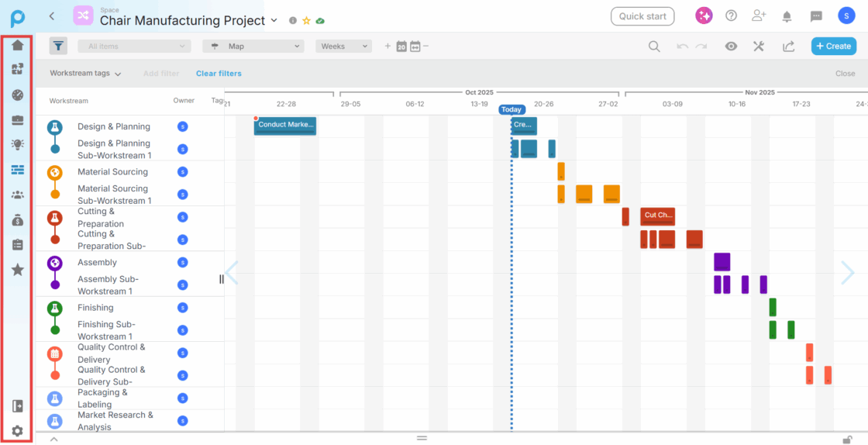868x445 pixels.
Task: Toggle the favorite star next to project title
Action: [306, 21]
